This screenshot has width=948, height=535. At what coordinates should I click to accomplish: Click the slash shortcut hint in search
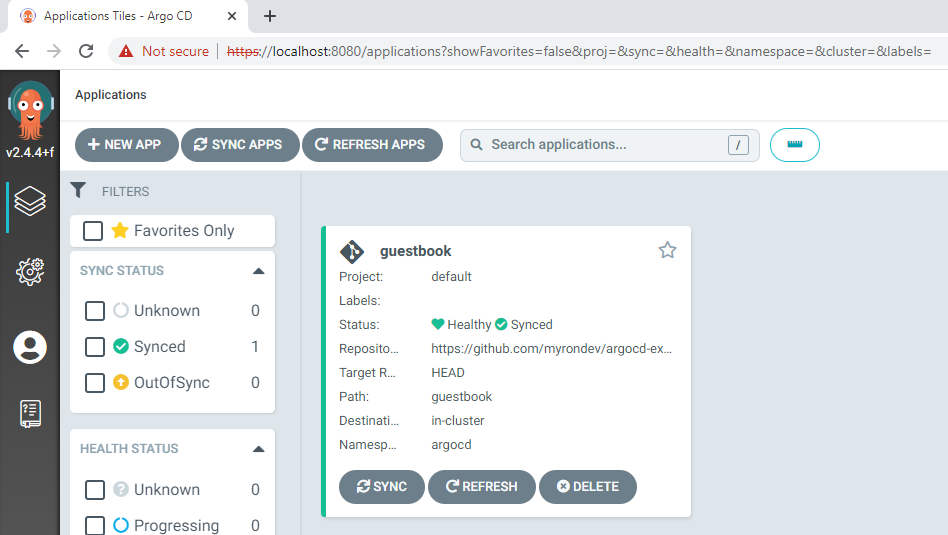[x=738, y=145]
